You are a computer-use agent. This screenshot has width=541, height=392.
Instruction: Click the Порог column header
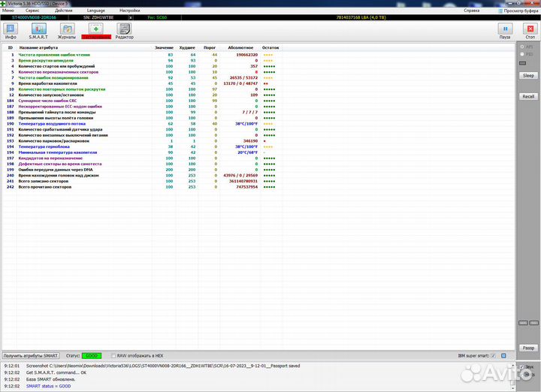pos(210,47)
